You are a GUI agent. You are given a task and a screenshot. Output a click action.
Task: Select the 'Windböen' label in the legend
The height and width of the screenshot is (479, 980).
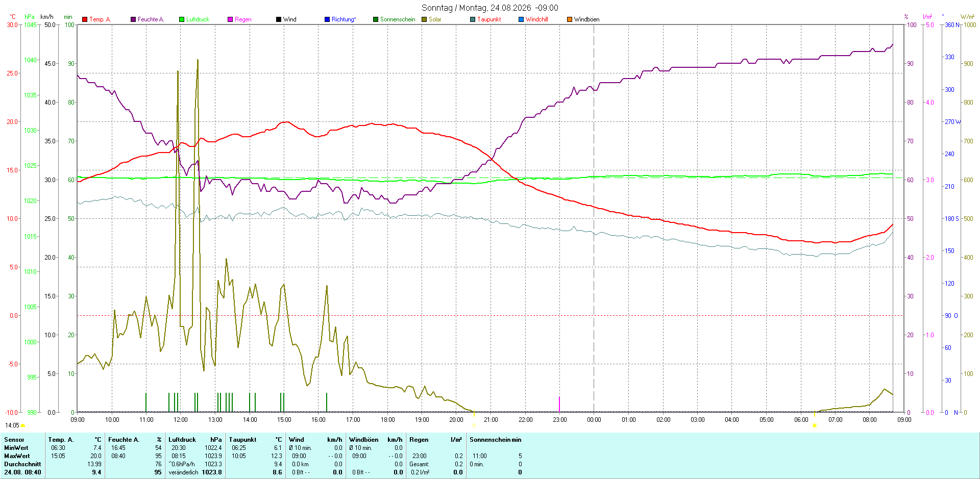coord(587,19)
